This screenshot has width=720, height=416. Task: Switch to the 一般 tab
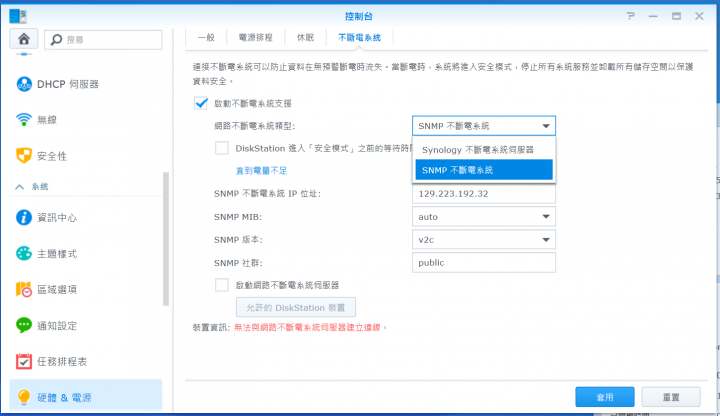tap(206, 38)
